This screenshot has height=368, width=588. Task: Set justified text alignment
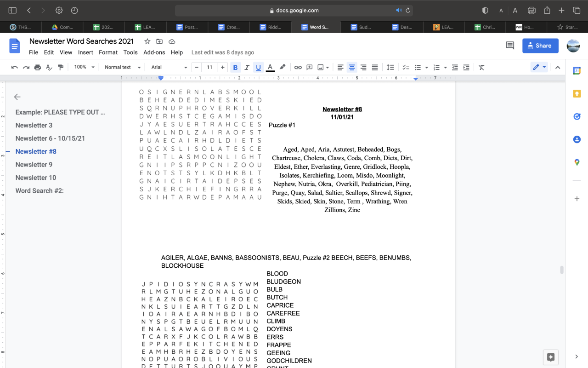[375, 67]
